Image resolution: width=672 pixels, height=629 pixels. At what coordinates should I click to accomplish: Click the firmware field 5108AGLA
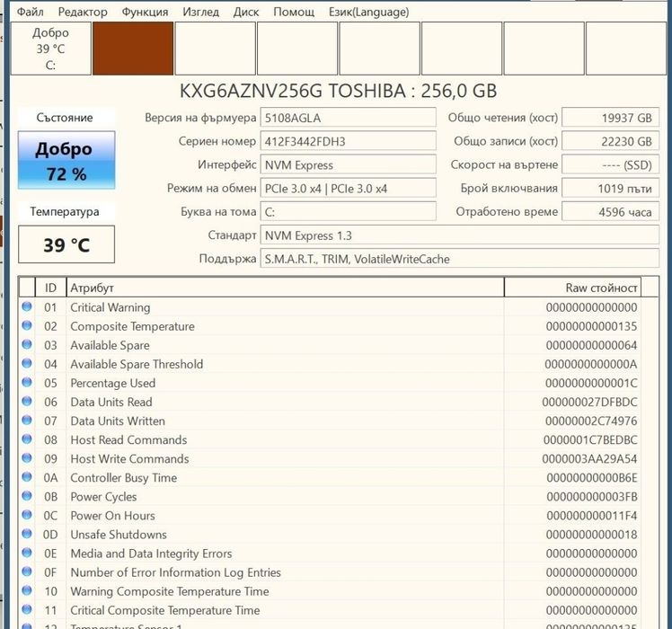point(348,118)
